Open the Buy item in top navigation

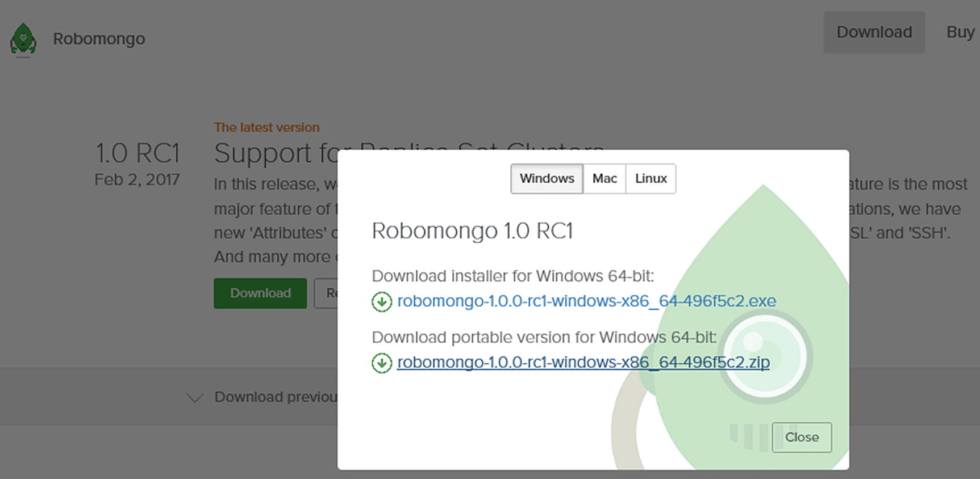[960, 32]
